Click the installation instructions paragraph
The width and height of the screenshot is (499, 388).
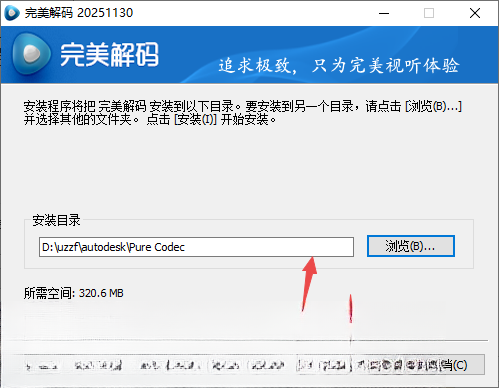click(x=243, y=113)
